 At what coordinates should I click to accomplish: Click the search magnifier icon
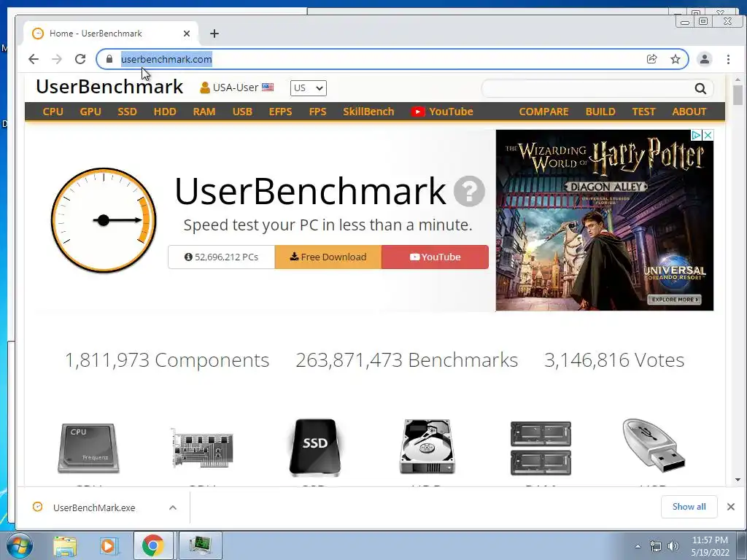(700, 88)
